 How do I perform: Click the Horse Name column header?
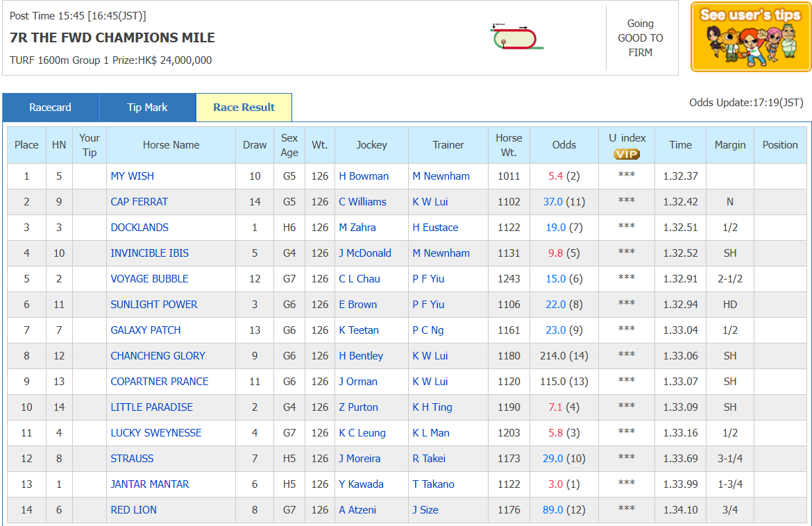[171, 145]
